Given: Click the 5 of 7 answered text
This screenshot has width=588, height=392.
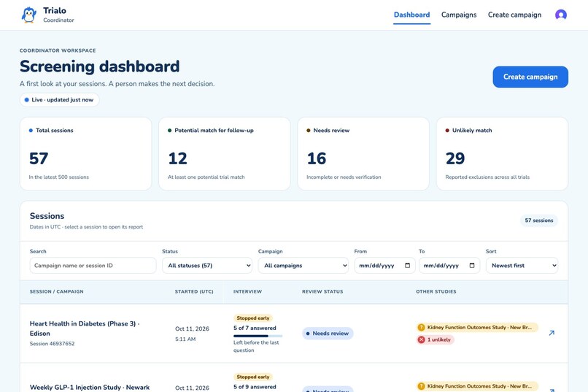Looking at the screenshot, I should pyautogui.click(x=255, y=328).
